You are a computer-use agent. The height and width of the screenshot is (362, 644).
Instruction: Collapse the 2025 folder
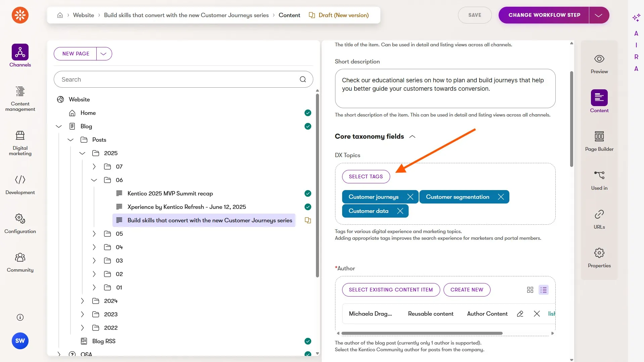pos(82,153)
